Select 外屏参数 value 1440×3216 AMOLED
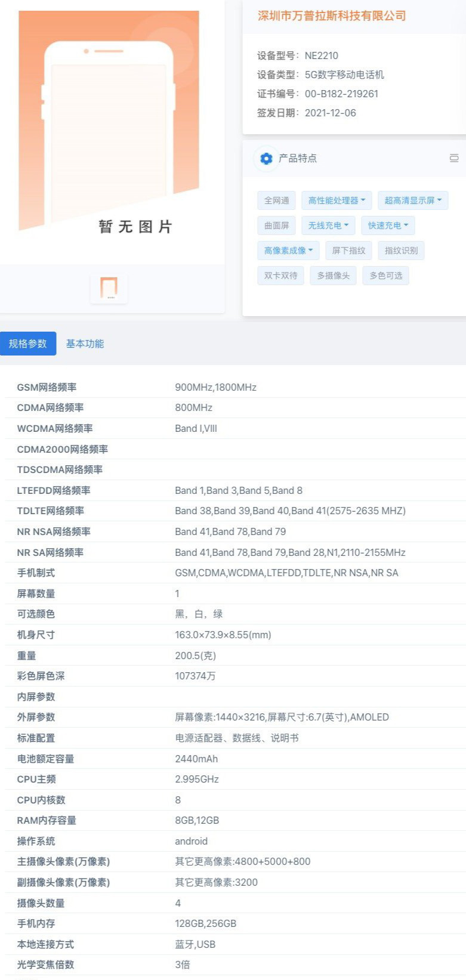The width and height of the screenshot is (466, 980). pos(282,717)
